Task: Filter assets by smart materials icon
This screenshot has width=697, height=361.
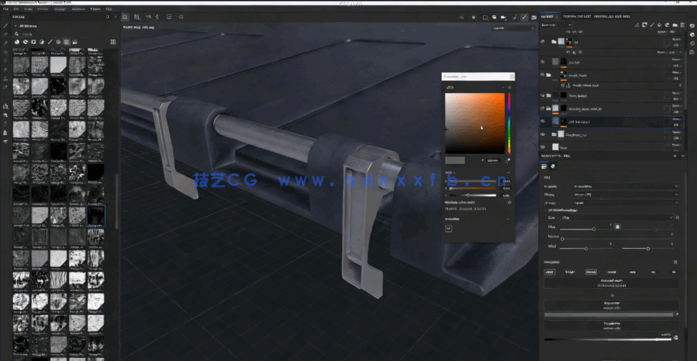Action: (25, 42)
